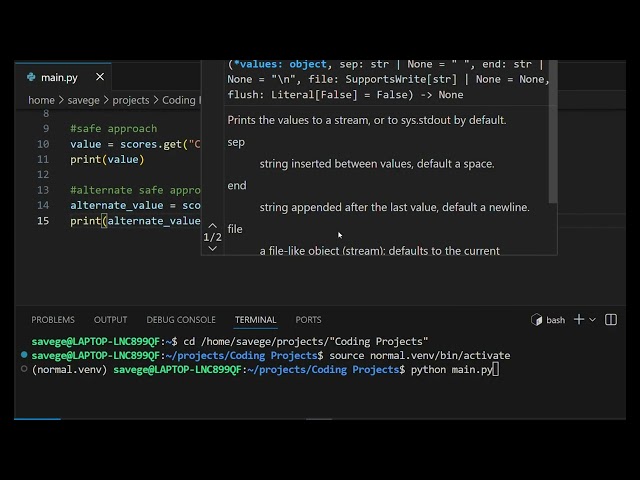640x480 pixels.
Task: Click the 'python main.py' terminal command
Action: [x=451, y=369]
